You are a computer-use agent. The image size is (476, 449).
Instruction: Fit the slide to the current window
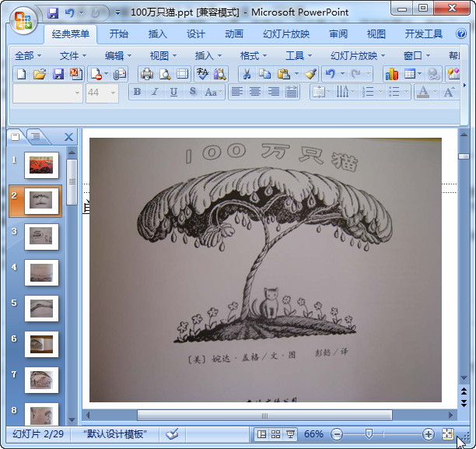[x=447, y=434]
